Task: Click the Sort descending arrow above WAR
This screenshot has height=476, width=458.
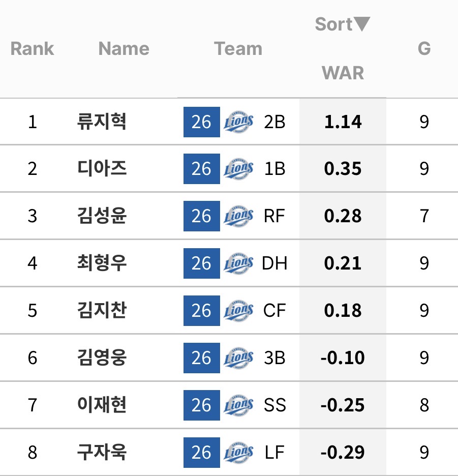Action: click(362, 24)
